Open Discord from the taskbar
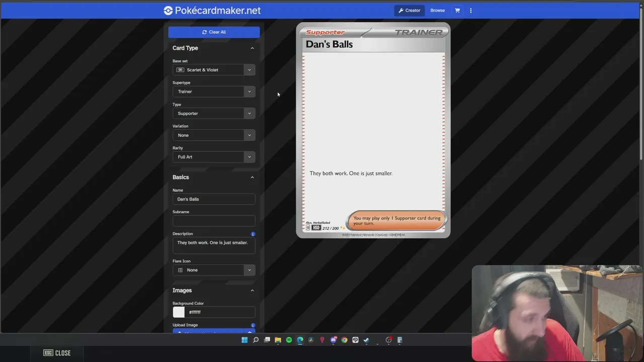The width and height of the screenshot is (644, 362). tap(333, 340)
